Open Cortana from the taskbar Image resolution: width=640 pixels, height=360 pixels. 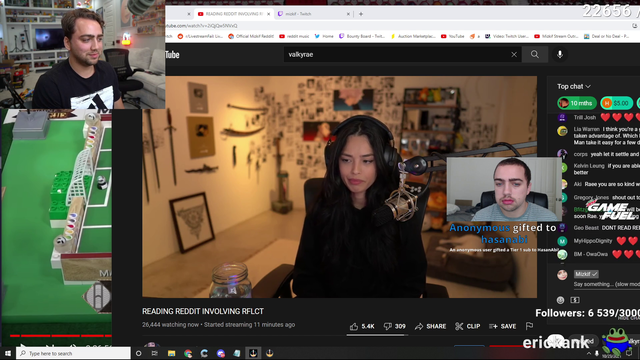138,353
